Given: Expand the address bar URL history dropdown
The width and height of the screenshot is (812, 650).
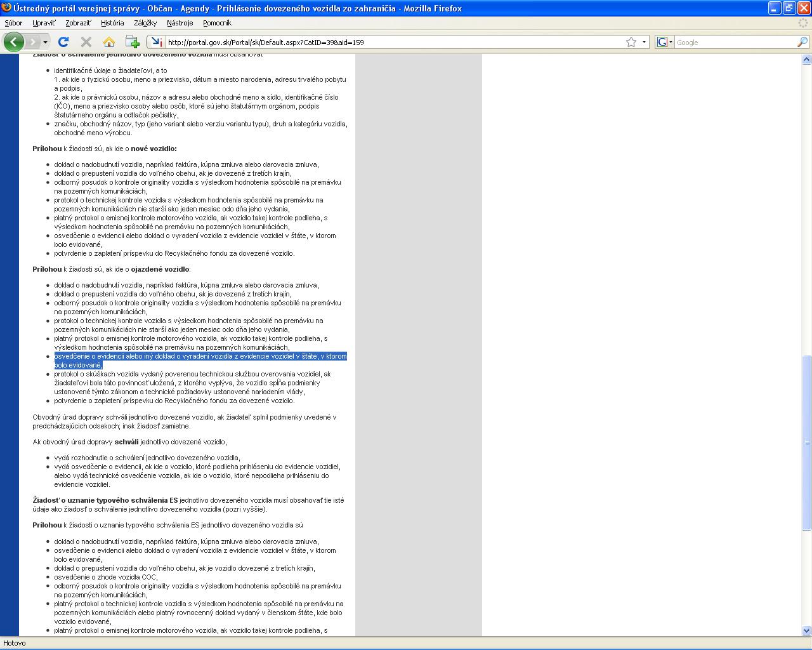Looking at the screenshot, I should 644,42.
